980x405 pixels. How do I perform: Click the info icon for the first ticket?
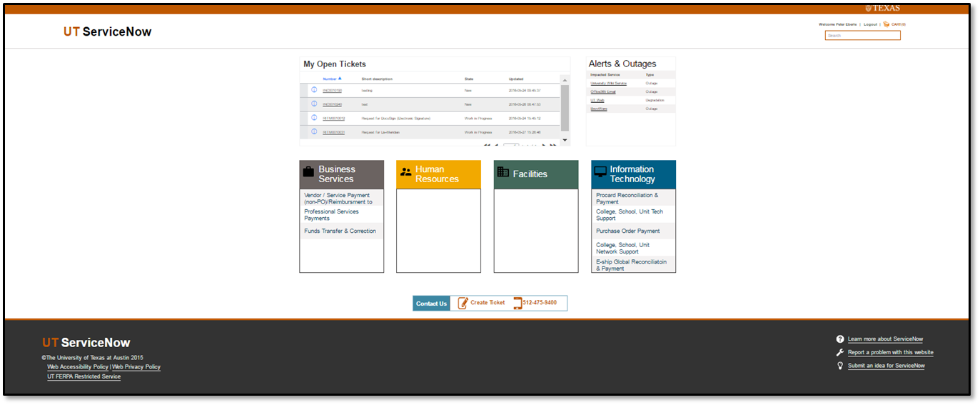point(314,90)
